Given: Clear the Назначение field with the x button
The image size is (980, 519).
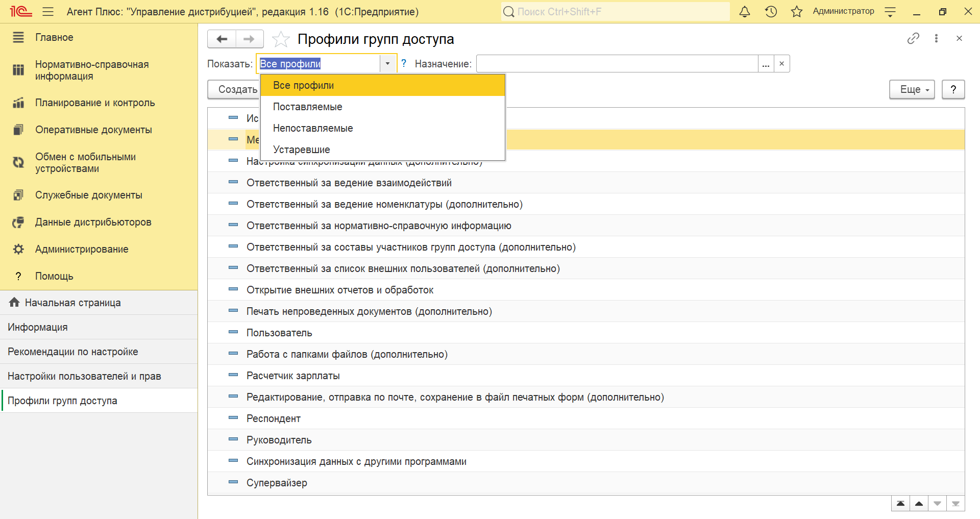Looking at the screenshot, I should (781, 64).
